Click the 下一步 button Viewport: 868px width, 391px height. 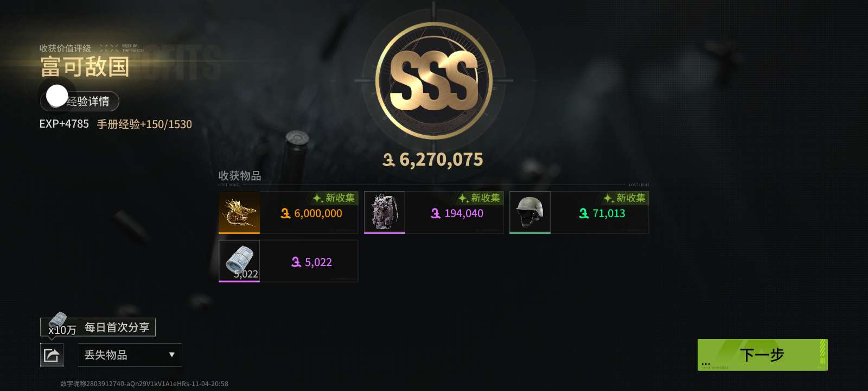pos(762,355)
